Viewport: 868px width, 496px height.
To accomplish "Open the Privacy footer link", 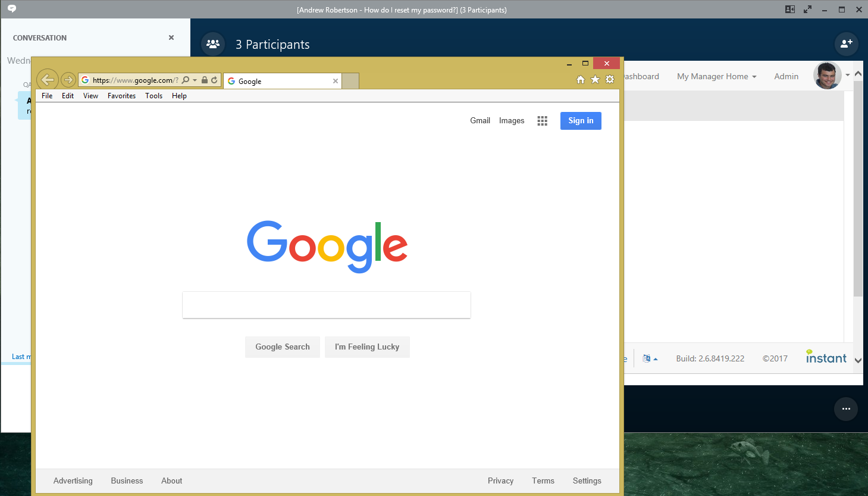I will [500, 481].
